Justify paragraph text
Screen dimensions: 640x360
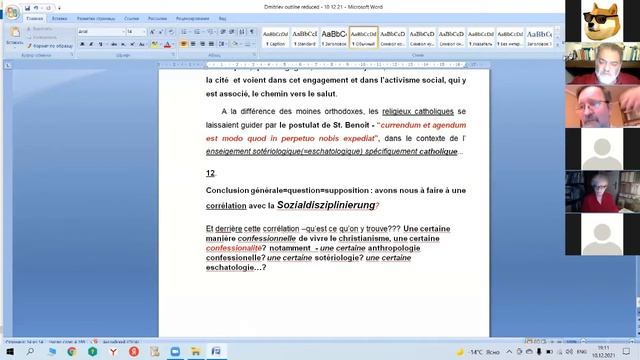(x=211, y=44)
